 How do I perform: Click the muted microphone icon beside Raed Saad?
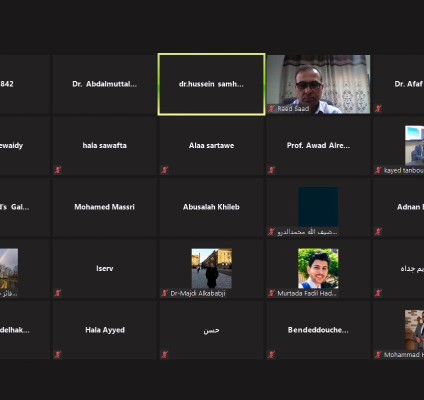pyautogui.click(x=272, y=109)
